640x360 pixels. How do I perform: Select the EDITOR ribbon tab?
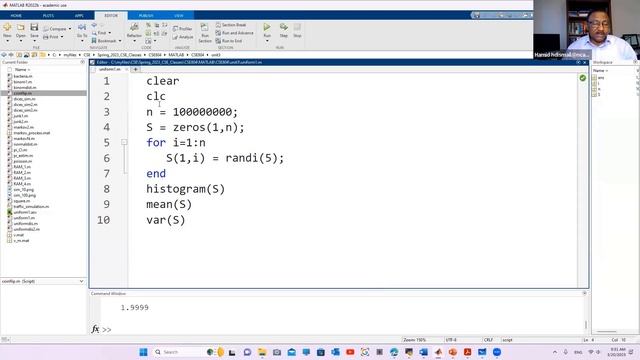click(x=111, y=16)
